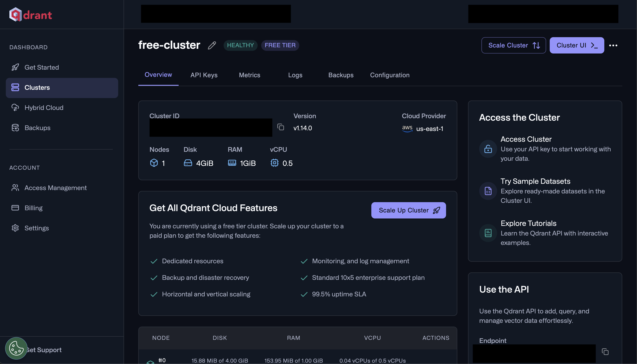Click node #0 row label
This screenshot has height=364, width=637.
(x=162, y=360)
